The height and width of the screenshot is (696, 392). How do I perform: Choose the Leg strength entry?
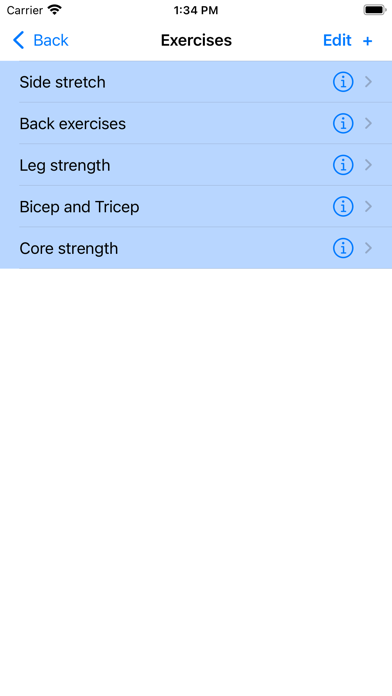click(x=196, y=165)
